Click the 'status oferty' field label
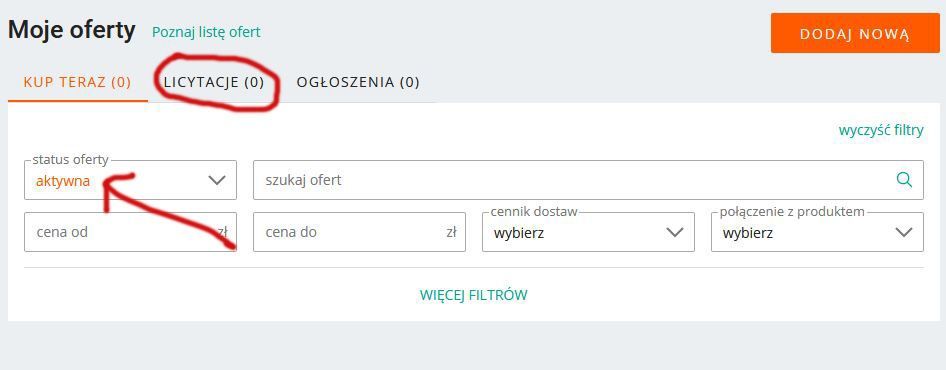This screenshot has height=370, width=946. (x=71, y=160)
